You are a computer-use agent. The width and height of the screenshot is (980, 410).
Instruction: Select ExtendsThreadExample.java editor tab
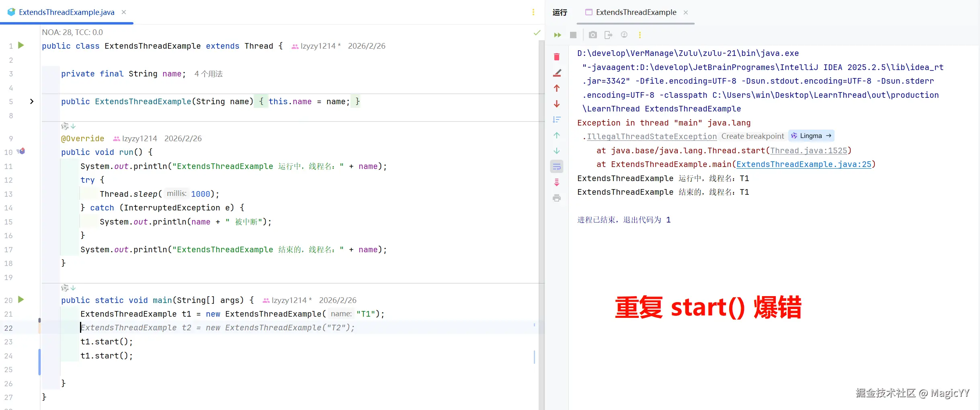(67, 12)
